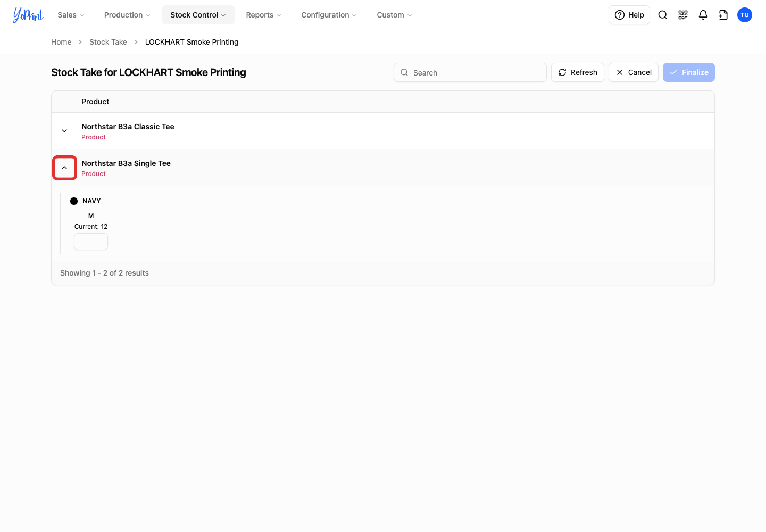Open the Production menu

[127, 15]
